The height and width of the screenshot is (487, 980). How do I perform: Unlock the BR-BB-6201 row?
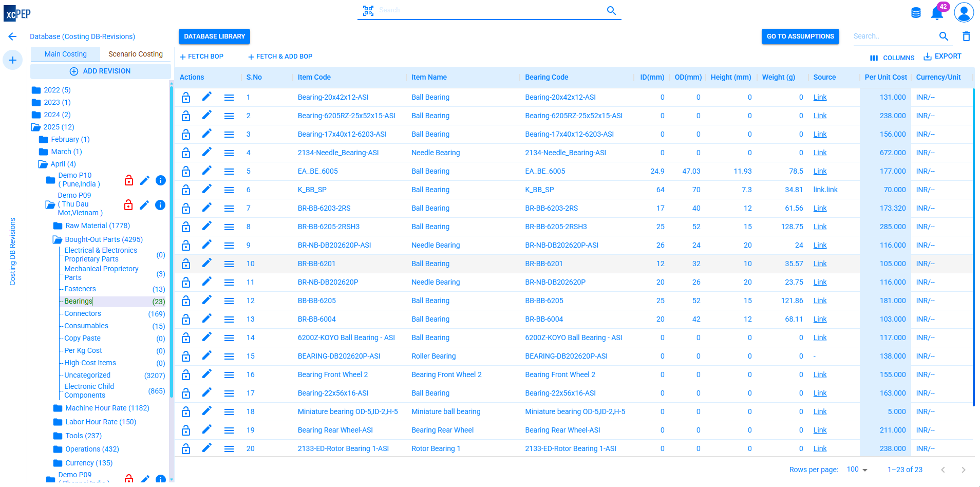186,264
